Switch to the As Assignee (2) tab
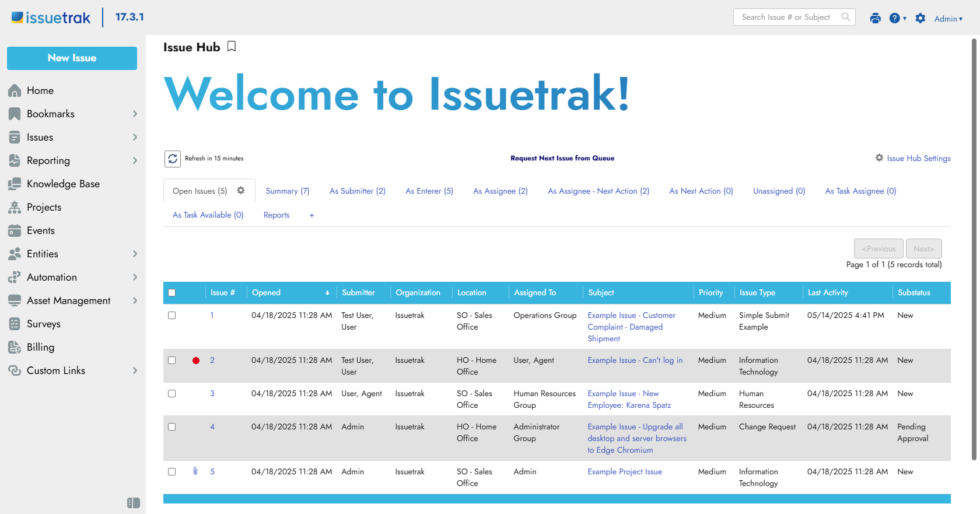The image size is (980, 514). (501, 191)
